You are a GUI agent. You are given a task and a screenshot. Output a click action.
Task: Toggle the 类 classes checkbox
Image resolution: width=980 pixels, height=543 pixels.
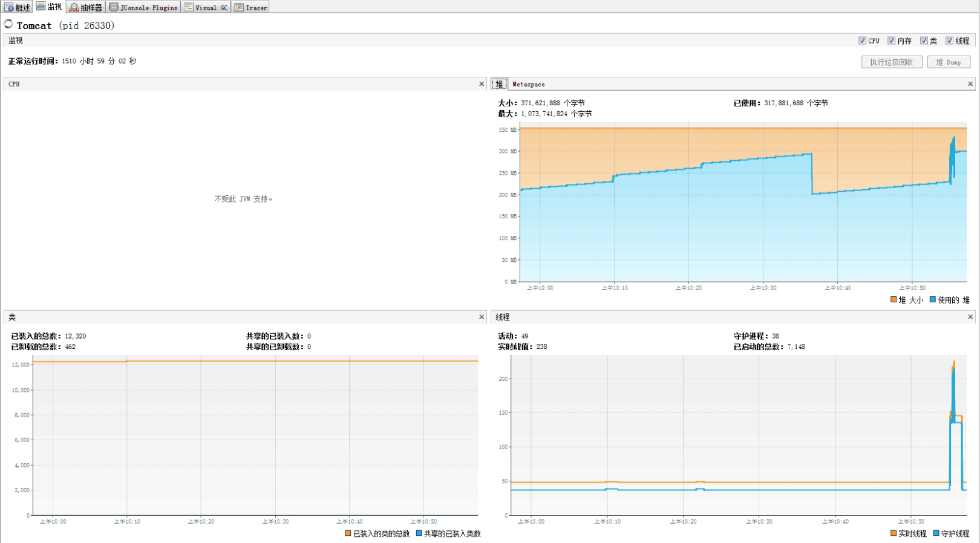[x=924, y=41]
